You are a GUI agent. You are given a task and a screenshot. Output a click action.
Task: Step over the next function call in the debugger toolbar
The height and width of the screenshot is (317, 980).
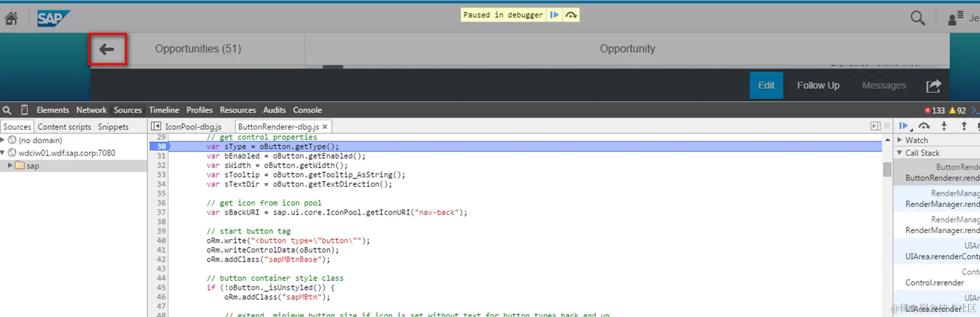924,126
